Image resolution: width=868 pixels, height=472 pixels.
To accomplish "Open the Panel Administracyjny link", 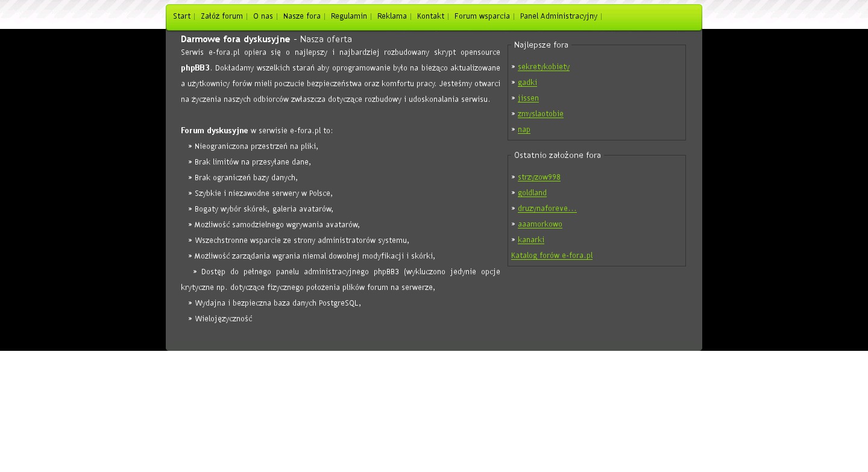I will click(558, 16).
